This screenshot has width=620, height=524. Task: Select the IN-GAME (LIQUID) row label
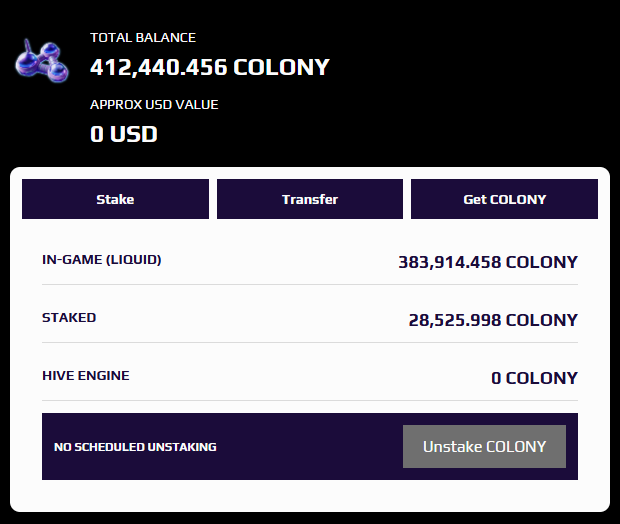pyautogui.click(x=102, y=260)
